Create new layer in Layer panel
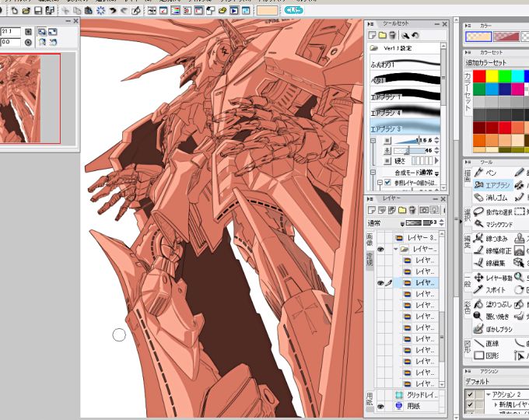 click(x=371, y=210)
